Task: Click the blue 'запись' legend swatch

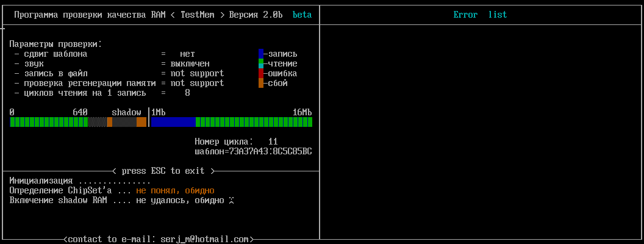Action: (261, 54)
